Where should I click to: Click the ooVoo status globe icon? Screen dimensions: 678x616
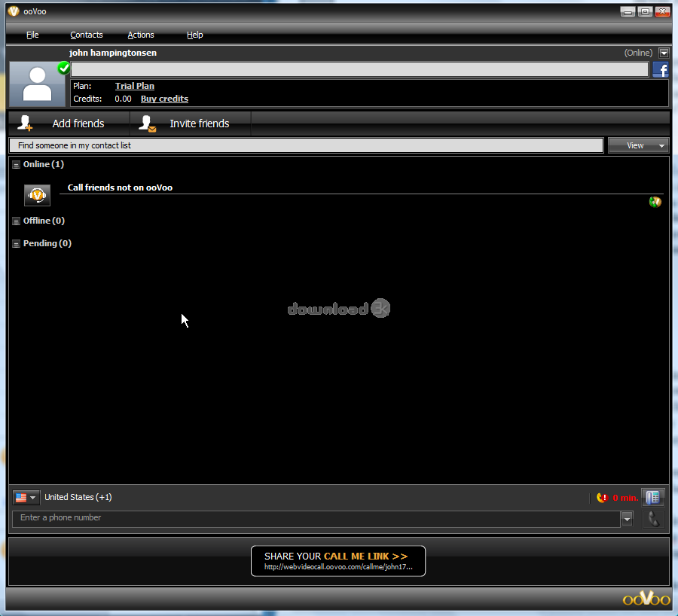pyautogui.click(x=655, y=202)
